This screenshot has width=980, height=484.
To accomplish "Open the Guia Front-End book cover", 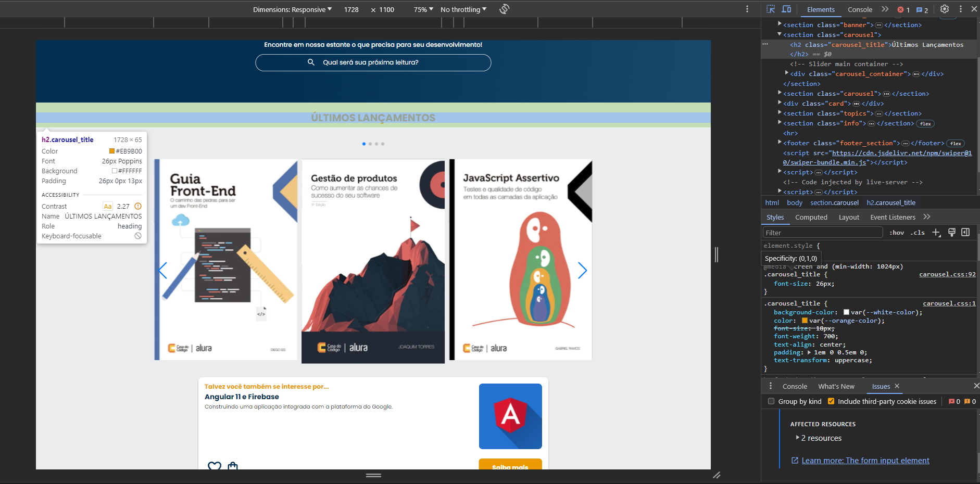I will tap(226, 260).
